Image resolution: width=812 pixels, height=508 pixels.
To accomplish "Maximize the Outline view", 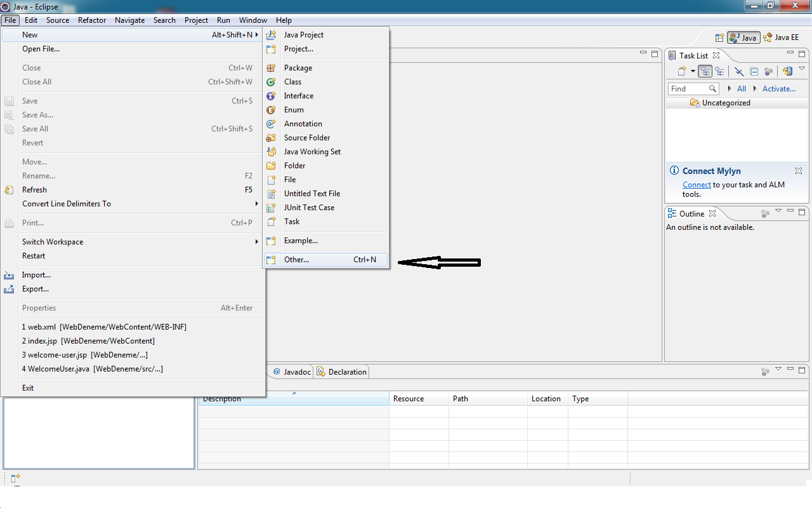I will (802, 211).
